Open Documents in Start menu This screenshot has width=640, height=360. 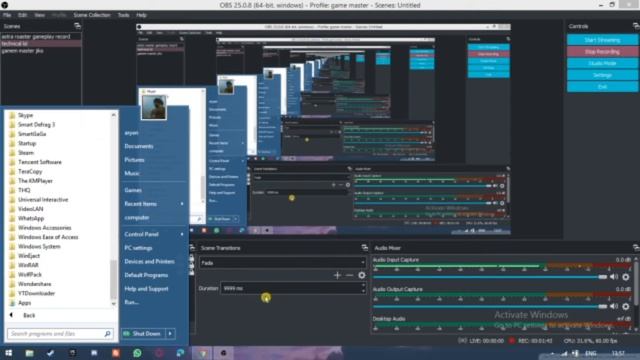(139, 146)
